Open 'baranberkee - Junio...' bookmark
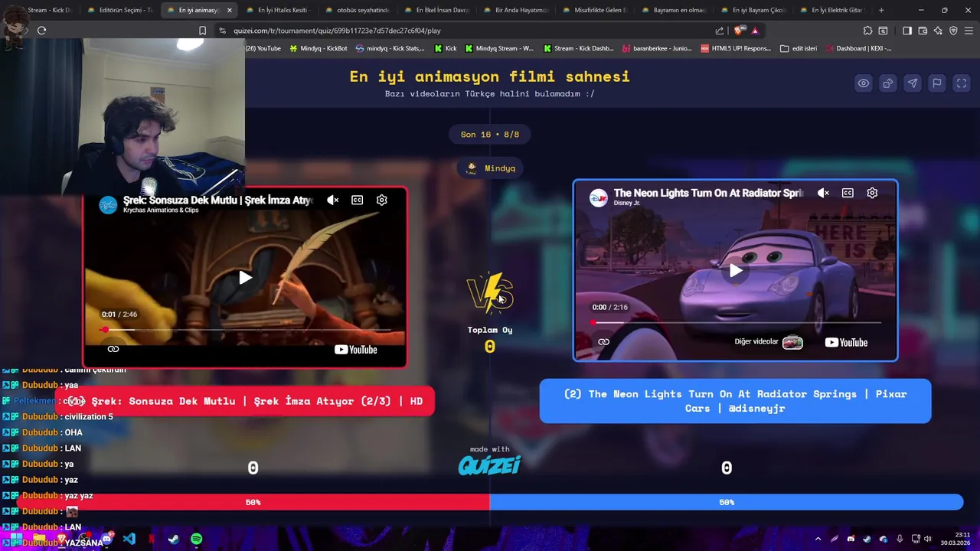Viewport: 980px width, 551px height. click(657, 48)
